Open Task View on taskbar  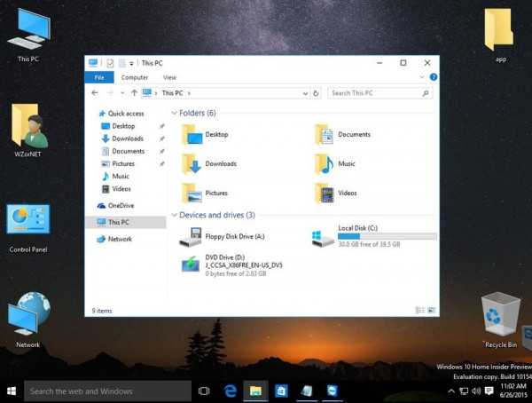[204, 391]
